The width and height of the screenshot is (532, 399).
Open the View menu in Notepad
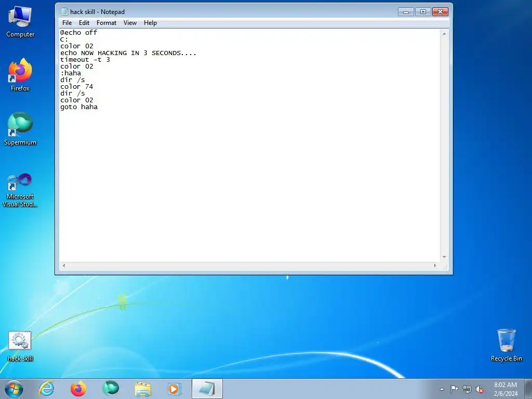click(130, 23)
